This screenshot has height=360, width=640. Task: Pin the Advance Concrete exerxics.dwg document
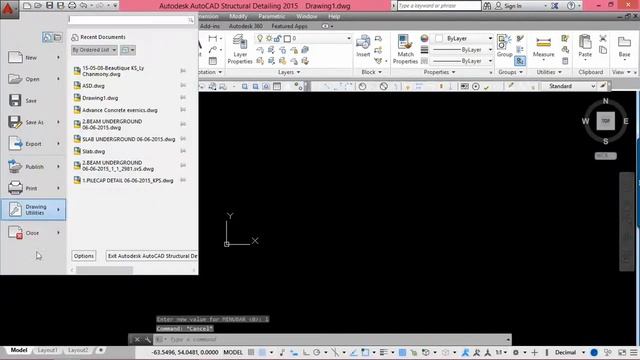pyautogui.click(x=183, y=110)
